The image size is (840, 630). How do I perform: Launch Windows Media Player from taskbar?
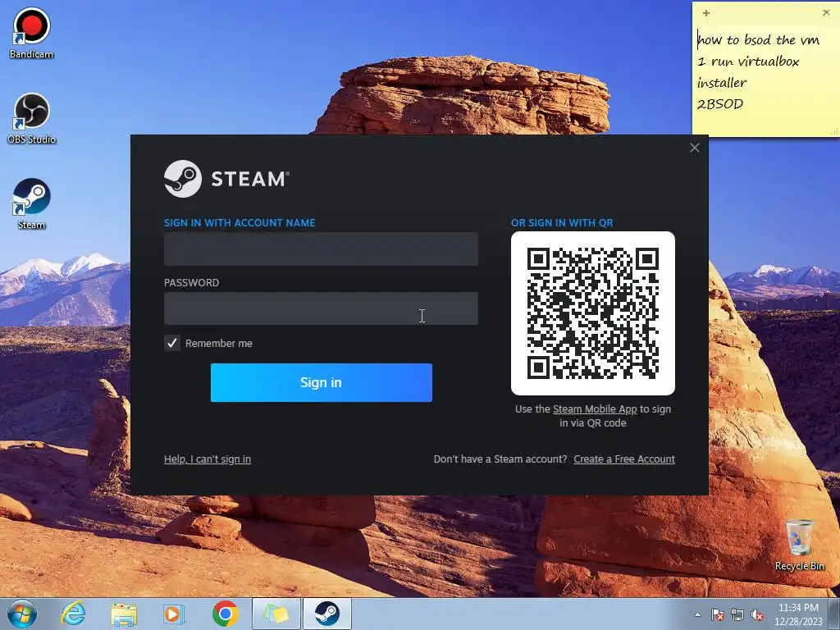click(x=173, y=614)
